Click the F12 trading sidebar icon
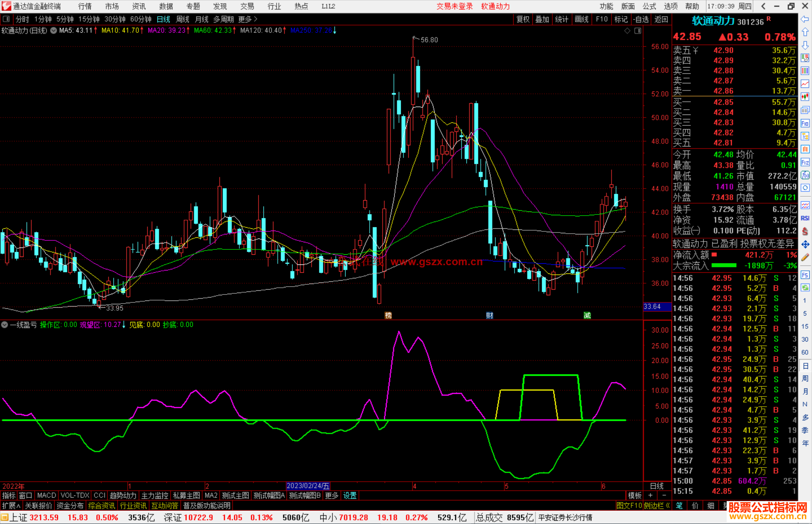Image resolution: width=812 pixels, height=524 pixels. tap(805, 162)
